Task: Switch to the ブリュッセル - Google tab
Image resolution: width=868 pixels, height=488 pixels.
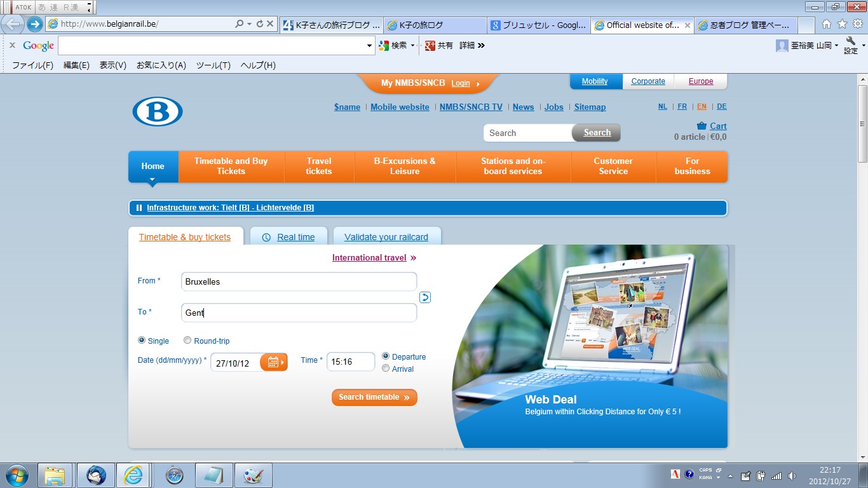Action: (538, 25)
